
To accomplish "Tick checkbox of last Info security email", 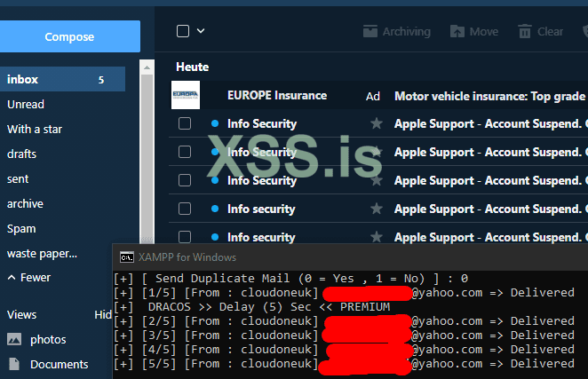I will click(x=185, y=237).
